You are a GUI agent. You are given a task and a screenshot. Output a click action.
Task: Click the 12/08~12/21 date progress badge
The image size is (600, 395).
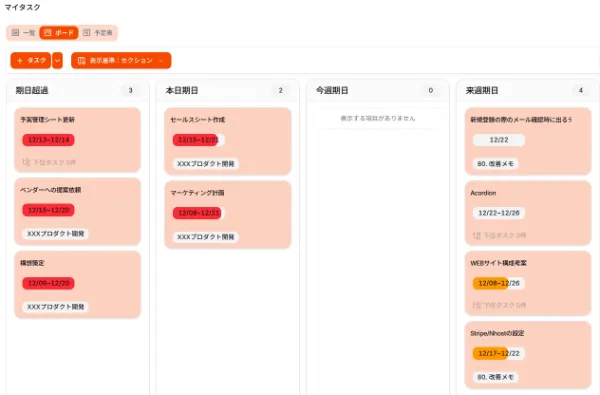click(199, 213)
